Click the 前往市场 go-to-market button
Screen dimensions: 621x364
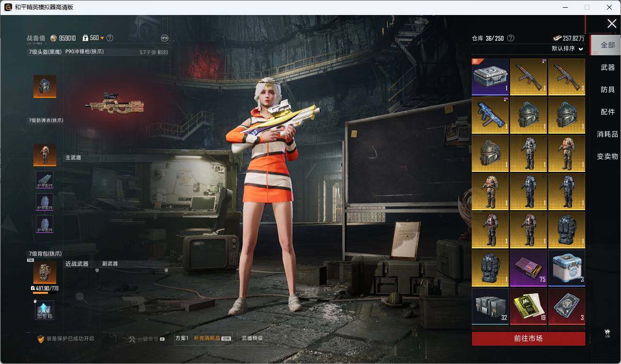point(528,338)
